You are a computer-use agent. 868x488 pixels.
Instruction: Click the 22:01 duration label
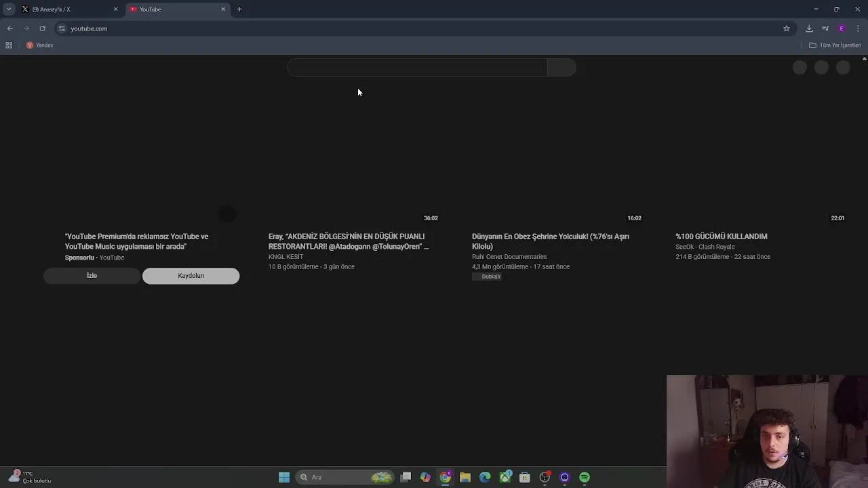[x=837, y=218]
